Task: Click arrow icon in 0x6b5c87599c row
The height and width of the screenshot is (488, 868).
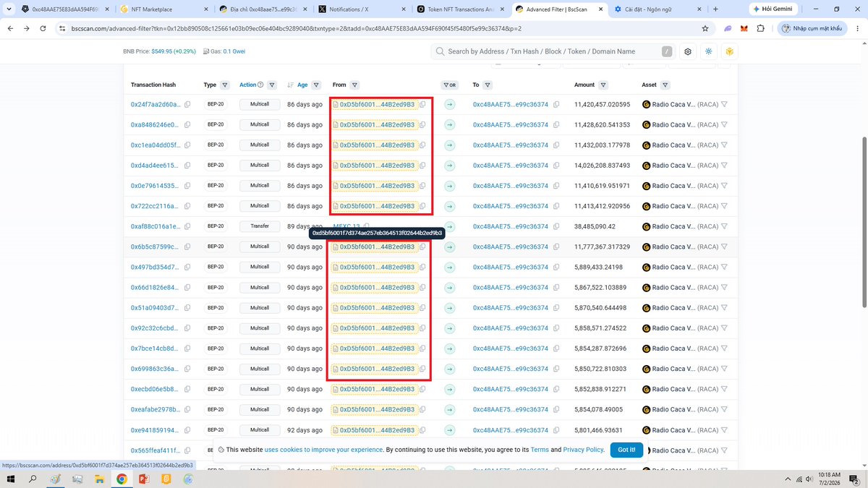Action: pos(449,247)
